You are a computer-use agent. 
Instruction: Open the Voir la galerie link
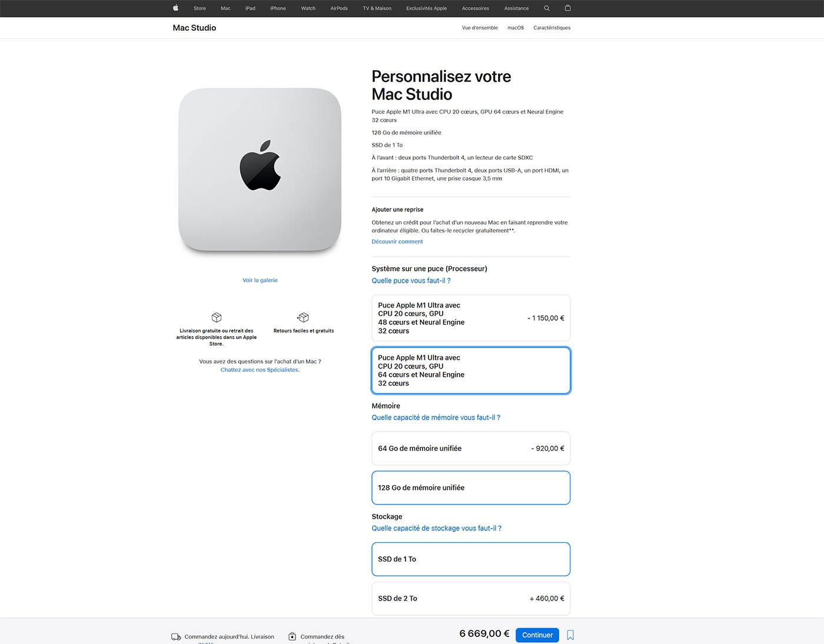pyautogui.click(x=260, y=280)
